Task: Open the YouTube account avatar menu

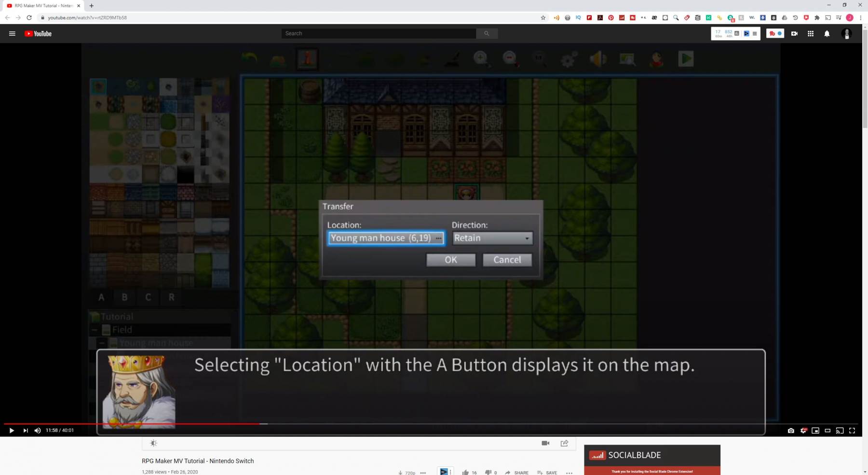Action: (x=847, y=34)
